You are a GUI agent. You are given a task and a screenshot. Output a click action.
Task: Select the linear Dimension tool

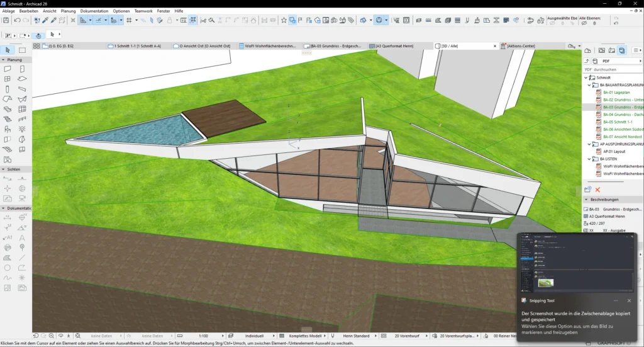(8, 217)
